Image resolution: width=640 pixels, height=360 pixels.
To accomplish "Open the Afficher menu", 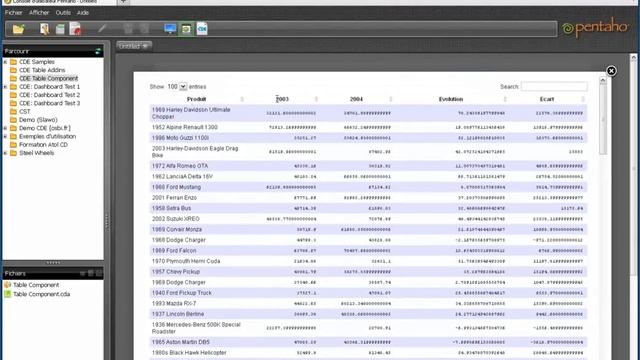I will point(39,13).
